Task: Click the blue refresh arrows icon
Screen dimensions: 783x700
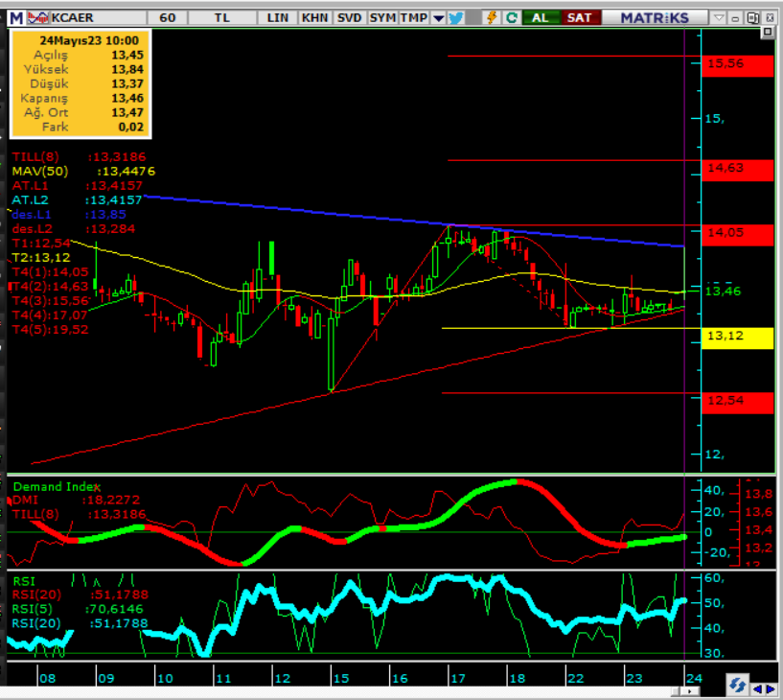Action: [x=737, y=684]
